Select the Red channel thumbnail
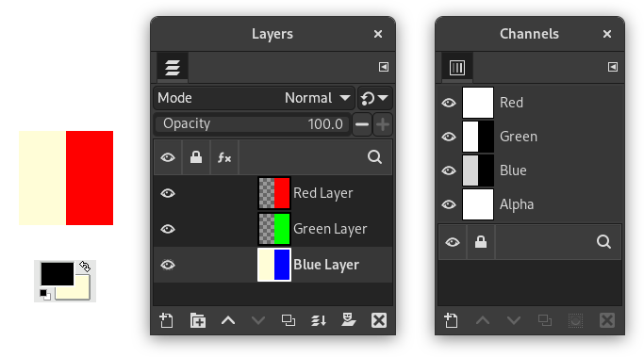 tap(478, 103)
